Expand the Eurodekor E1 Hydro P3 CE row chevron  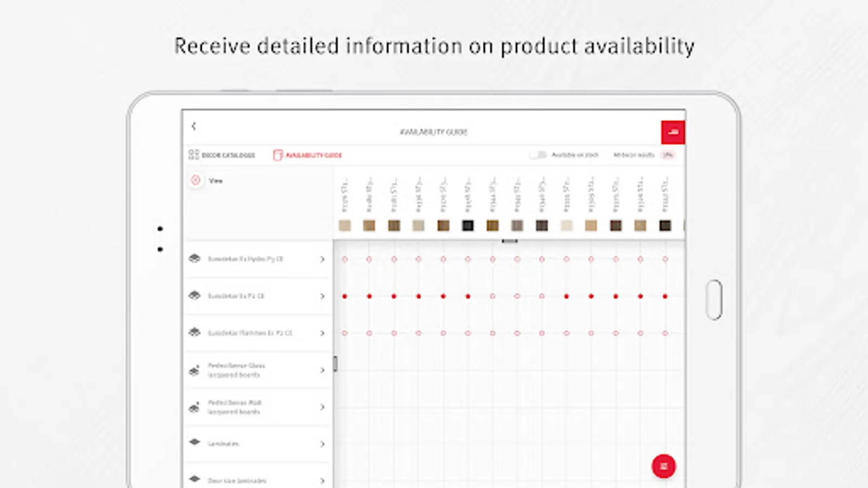click(322, 259)
